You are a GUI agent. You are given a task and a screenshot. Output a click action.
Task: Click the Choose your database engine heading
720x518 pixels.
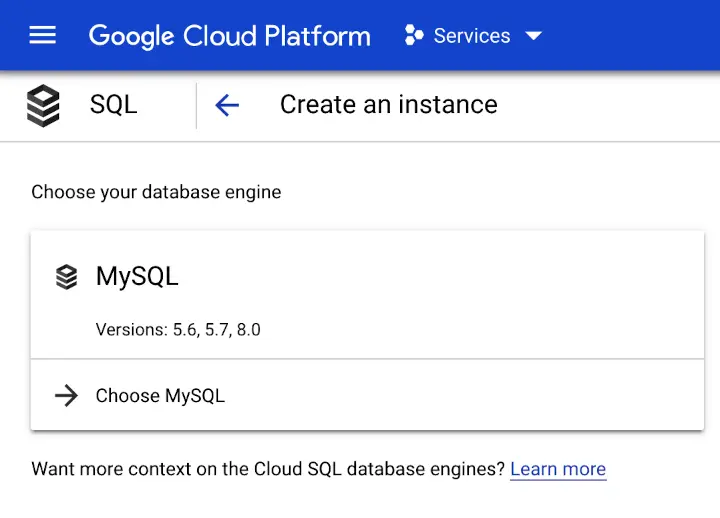pos(156,192)
